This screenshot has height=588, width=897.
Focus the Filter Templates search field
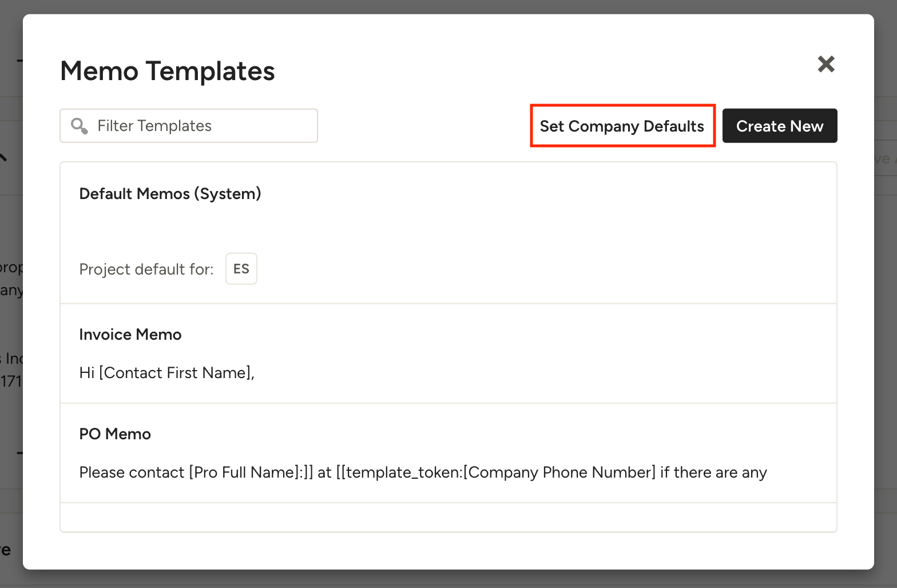point(200,126)
